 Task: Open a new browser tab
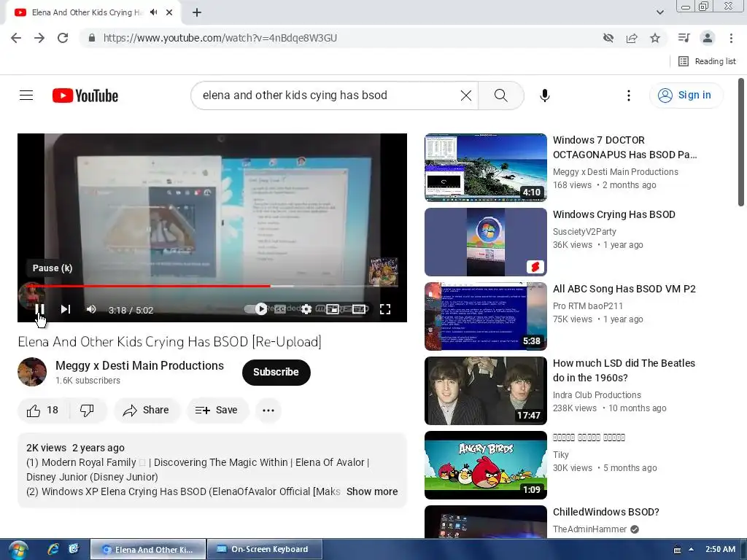(x=197, y=13)
